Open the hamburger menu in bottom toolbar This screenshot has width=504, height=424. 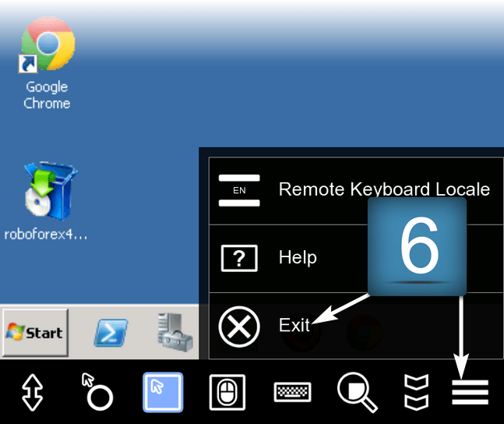470,392
